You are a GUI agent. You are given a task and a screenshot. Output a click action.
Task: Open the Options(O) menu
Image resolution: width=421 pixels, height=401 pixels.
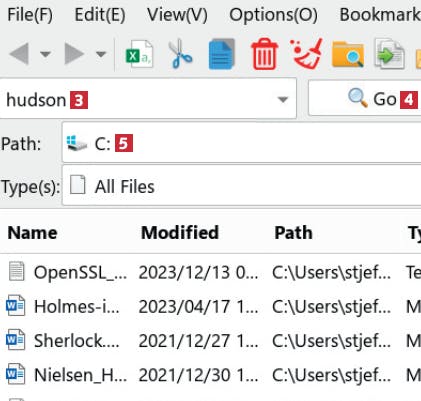click(273, 15)
